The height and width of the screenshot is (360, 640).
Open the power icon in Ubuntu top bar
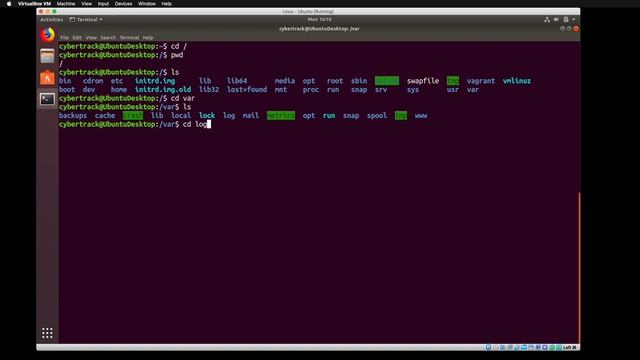pyautogui.click(x=566, y=20)
